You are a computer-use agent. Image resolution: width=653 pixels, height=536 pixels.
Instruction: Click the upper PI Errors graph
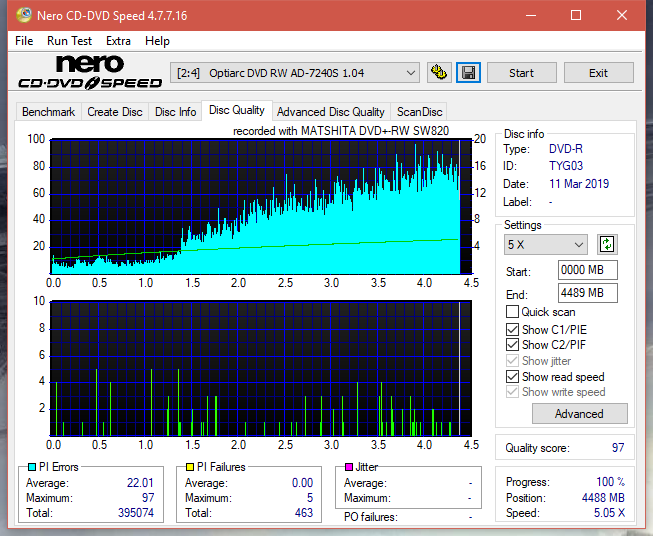coord(261,207)
